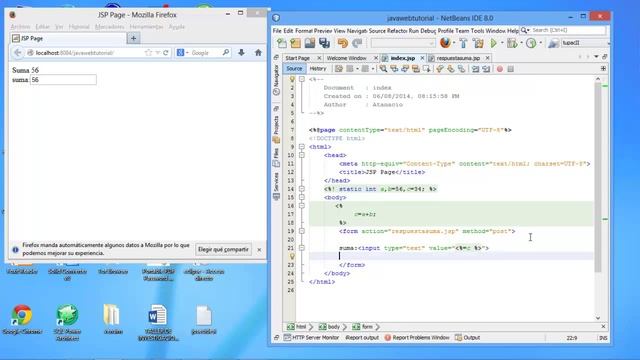The width and height of the screenshot is (640, 360).
Task: Open the Report Problems Window button
Action: 417,338
